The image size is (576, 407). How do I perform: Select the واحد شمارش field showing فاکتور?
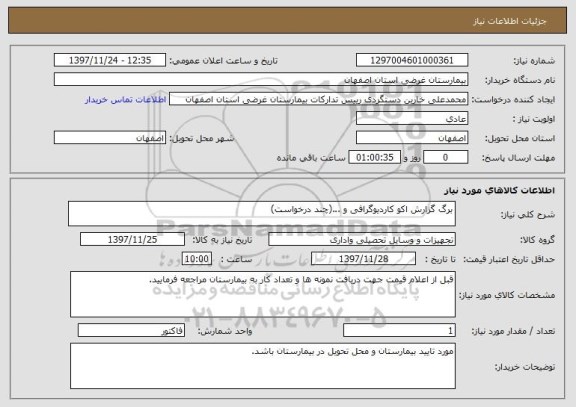coord(131,330)
